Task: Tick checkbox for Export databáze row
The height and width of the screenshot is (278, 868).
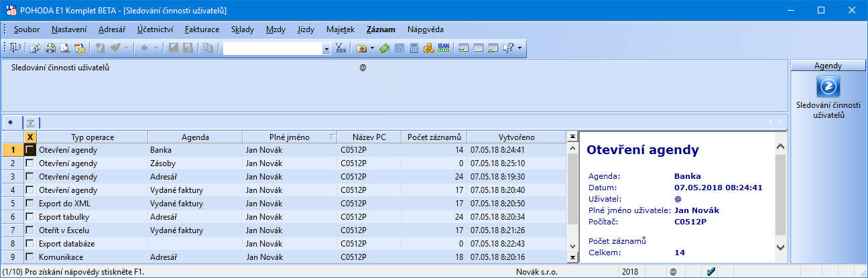Action: click(x=30, y=243)
